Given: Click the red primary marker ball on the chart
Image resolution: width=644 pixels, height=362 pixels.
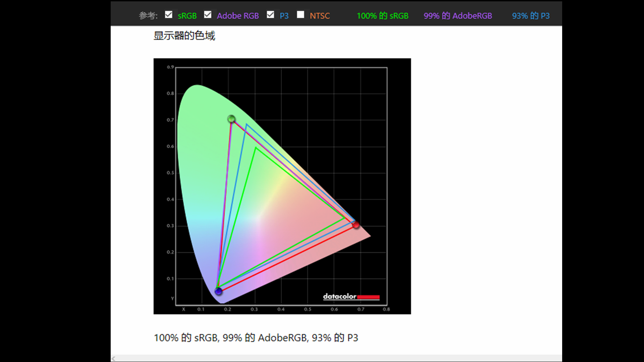Looking at the screenshot, I should (x=356, y=225).
